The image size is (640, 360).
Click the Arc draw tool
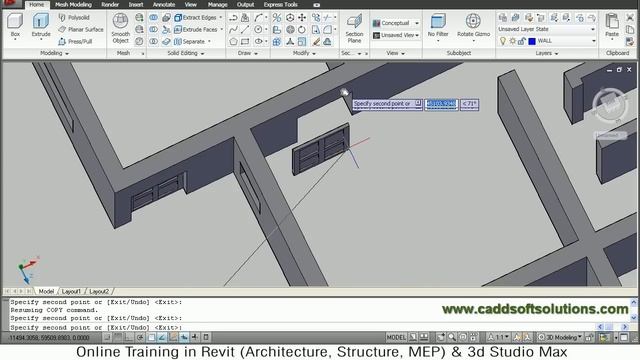pyautogui.click(x=258, y=18)
